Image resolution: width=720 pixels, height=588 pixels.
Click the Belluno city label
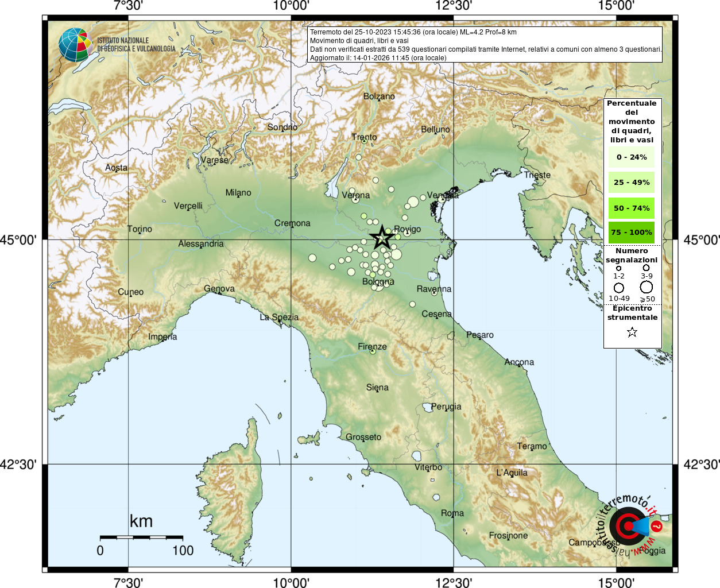point(435,129)
